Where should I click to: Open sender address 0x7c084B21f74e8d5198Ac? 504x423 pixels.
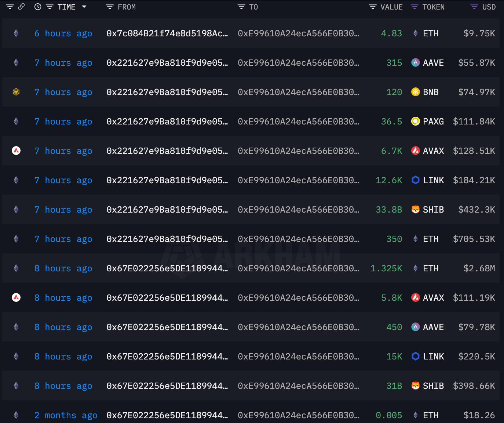pos(167,33)
